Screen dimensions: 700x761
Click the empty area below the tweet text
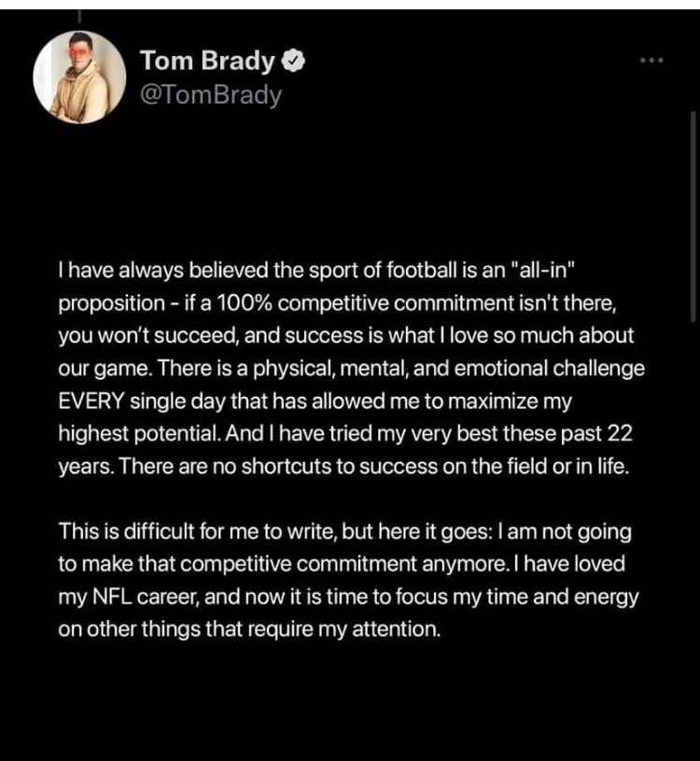[350, 698]
